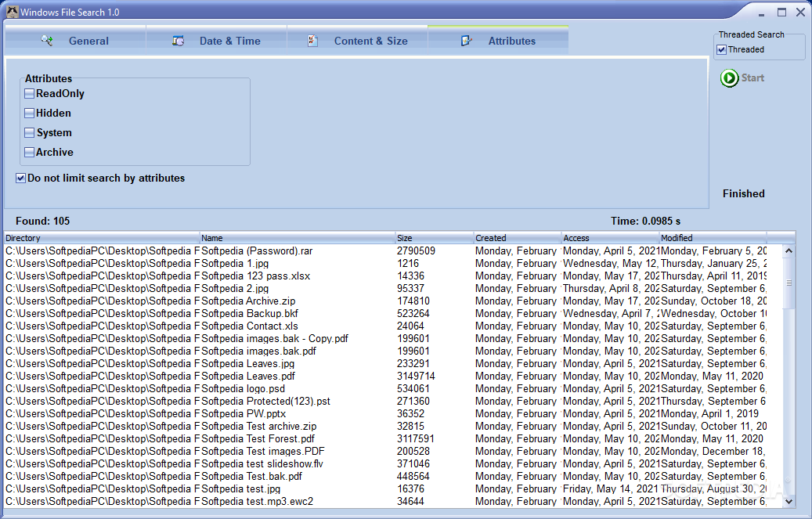Select the Softpedia Test.bak.pdf row
Image resolution: width=812 pixels, height=519 pixels.
[x=386, y=476]
